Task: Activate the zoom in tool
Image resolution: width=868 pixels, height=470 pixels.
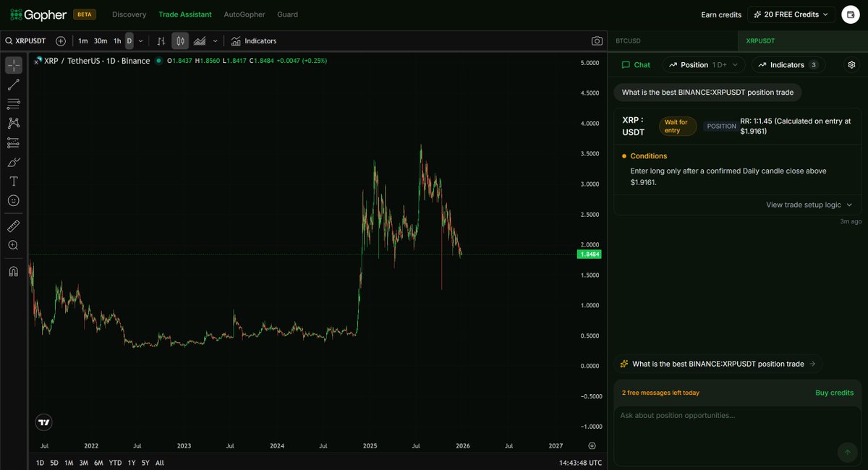Action: coord(14,246)
